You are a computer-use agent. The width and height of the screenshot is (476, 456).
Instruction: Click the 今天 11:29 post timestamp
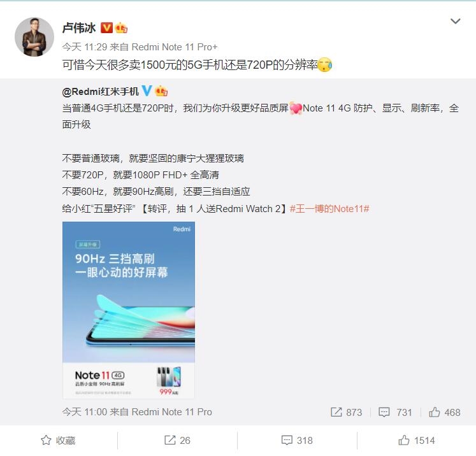pyautogui.click(x=85, y=47)
